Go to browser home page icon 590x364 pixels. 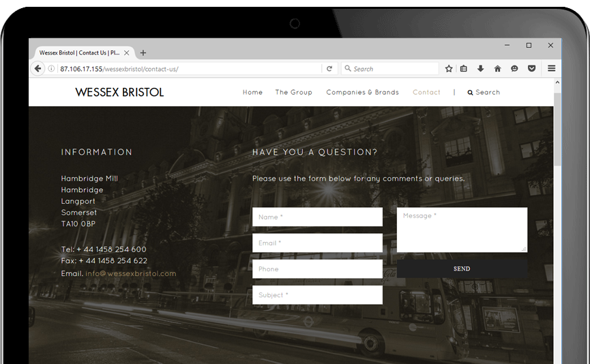coord(497,69)
